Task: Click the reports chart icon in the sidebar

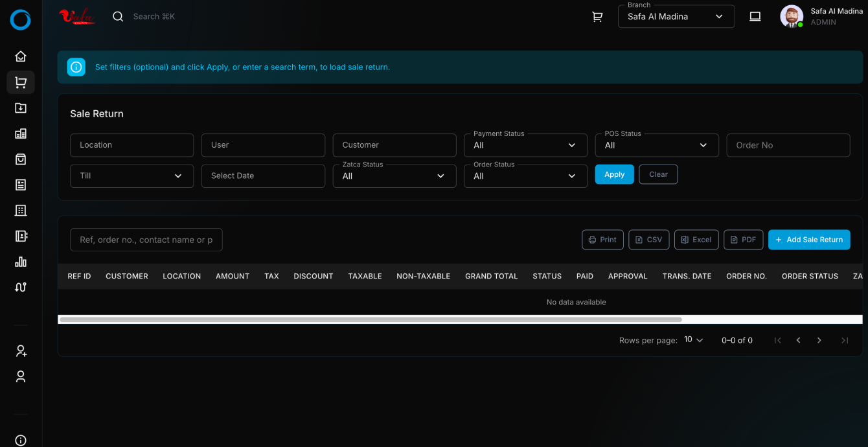Action: click(21, 133)
